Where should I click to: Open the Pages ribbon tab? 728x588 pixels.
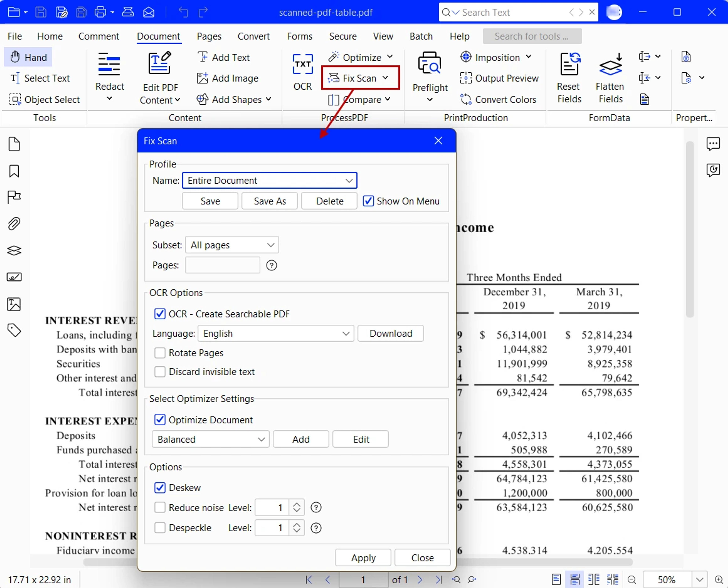click(209, 36)
